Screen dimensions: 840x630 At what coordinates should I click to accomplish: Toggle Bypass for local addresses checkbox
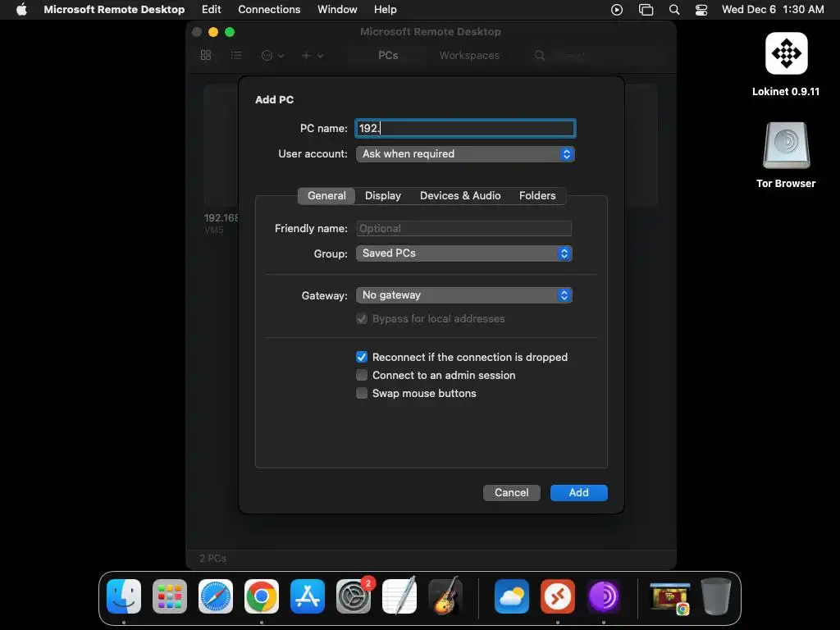coord(362,319)
